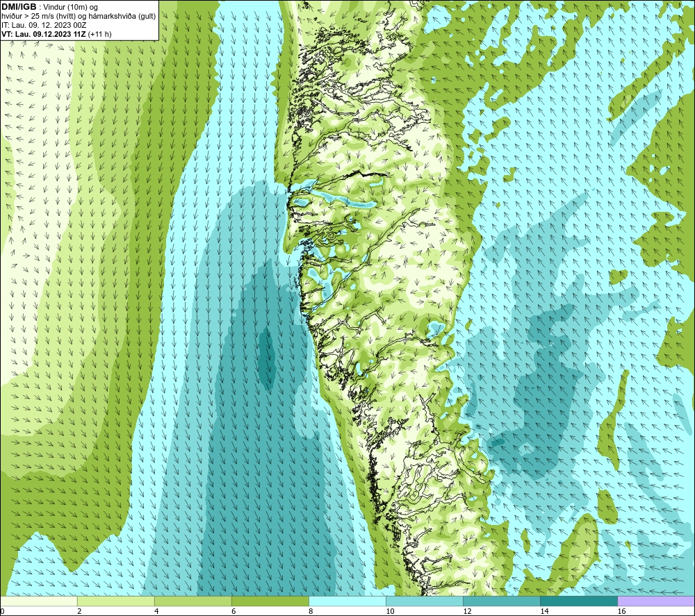Image resolution: width=695 pixels, height=616 pixels.
Task: Click the "14" scale label
Action: tap(544, 612)
